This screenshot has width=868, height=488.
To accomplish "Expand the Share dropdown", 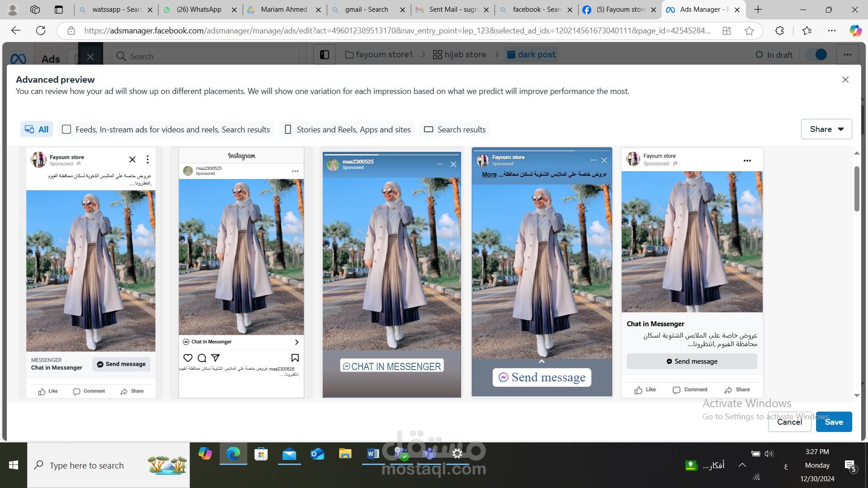I will click(x=826, y=129).
